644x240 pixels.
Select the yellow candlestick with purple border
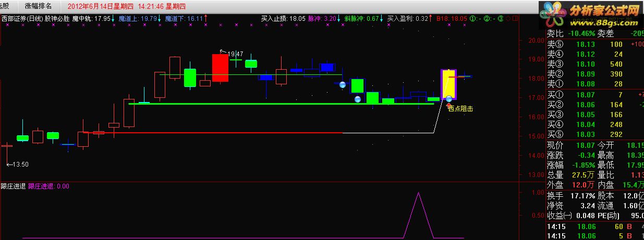pyautogui.click(x=448, y=84)
